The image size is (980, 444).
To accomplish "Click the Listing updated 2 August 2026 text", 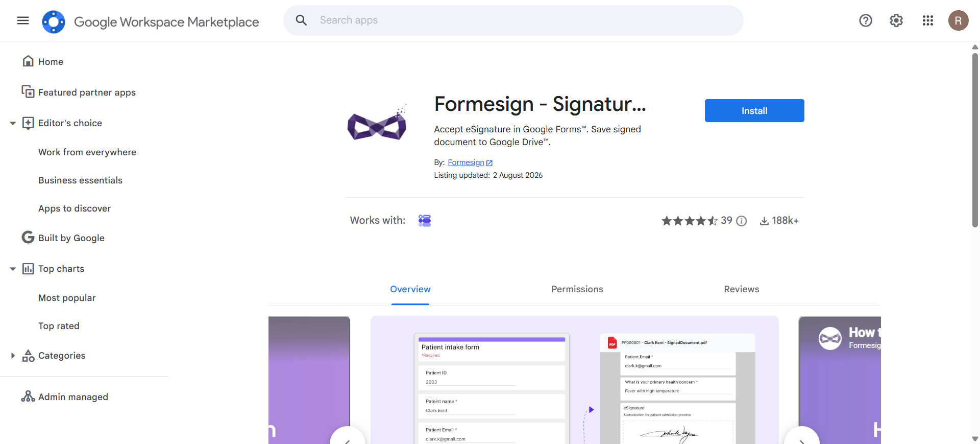I will coord(488,175).
